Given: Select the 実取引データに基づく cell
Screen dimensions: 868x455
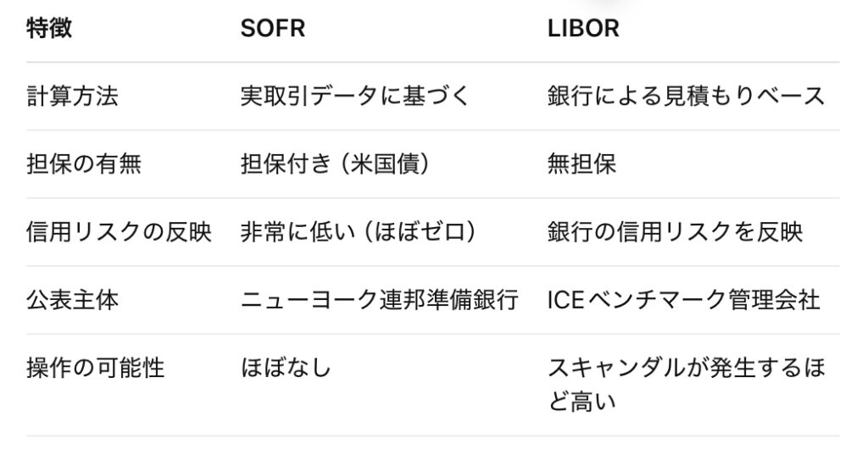Looking at the screenshot, I should (x=354, y=96).
